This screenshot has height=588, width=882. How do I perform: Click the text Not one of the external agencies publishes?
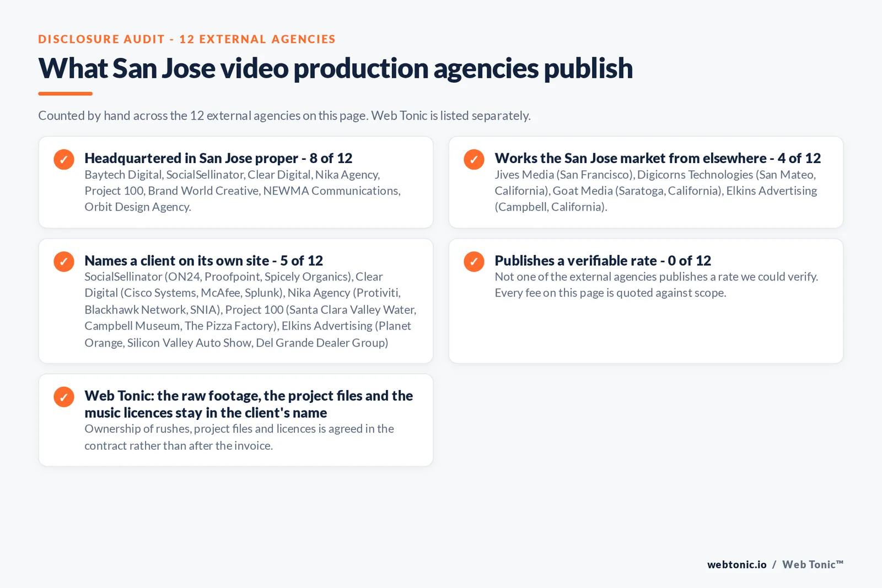click(x=656, y=285)
